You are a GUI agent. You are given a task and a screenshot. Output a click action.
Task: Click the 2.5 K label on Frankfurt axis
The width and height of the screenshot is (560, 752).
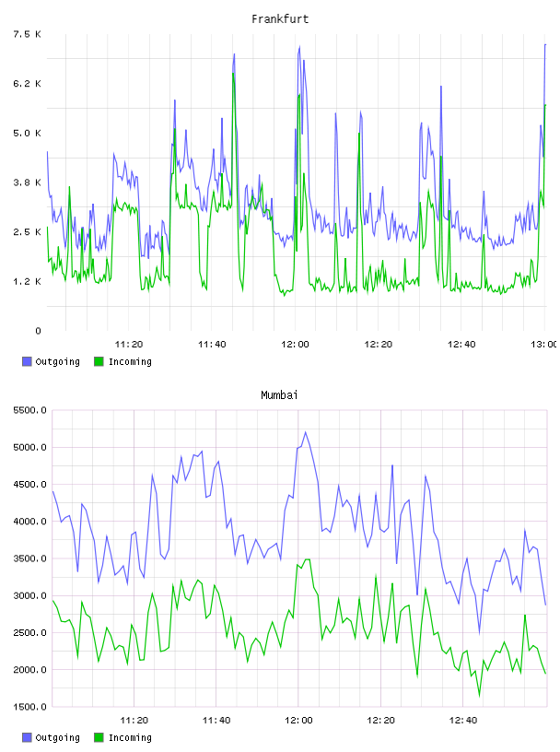(28, 231)
